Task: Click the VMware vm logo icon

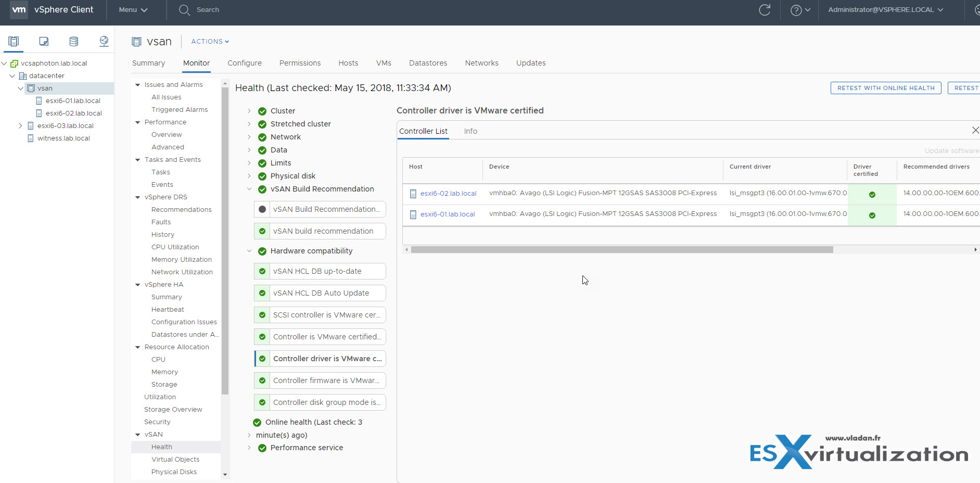Action: (x=19, y=9)
